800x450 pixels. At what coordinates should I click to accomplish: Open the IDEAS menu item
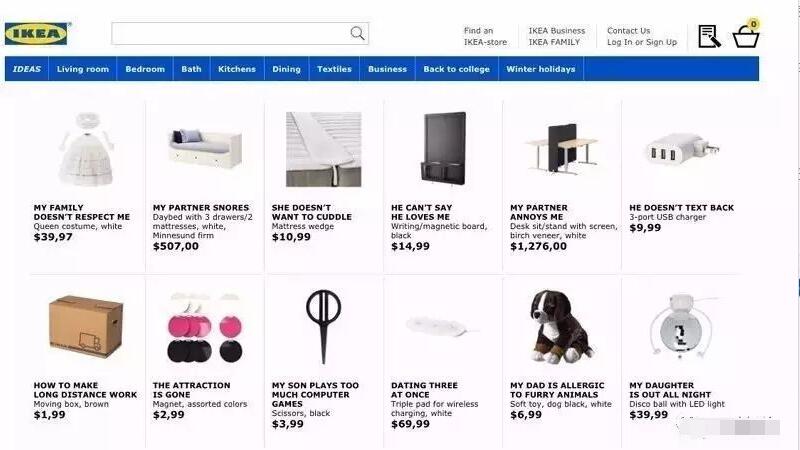pos(27,69)
